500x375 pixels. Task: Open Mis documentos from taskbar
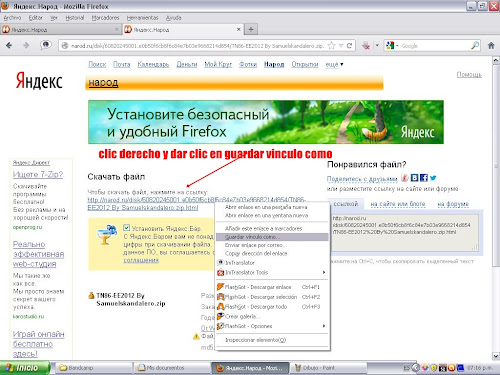(171, 368)
